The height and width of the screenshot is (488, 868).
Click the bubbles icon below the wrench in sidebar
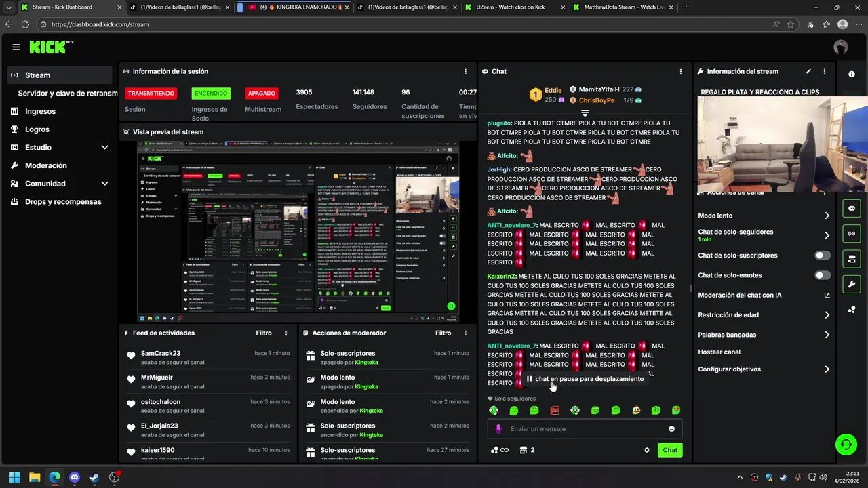click(x=852, y=310)
